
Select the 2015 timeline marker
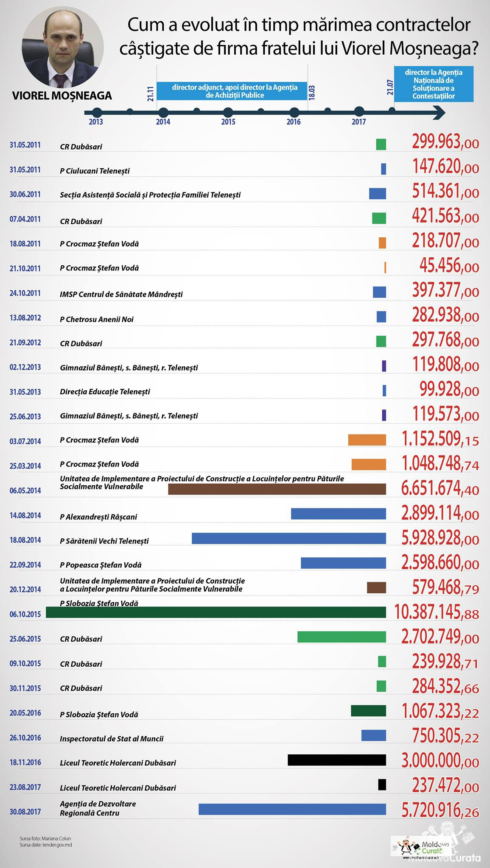(228, 112)
